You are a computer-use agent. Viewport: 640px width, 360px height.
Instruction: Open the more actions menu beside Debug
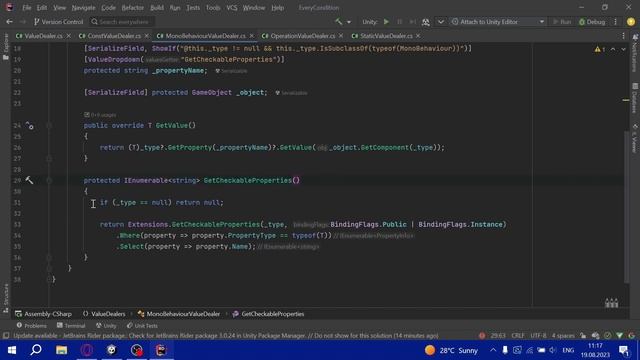point(616,22)
